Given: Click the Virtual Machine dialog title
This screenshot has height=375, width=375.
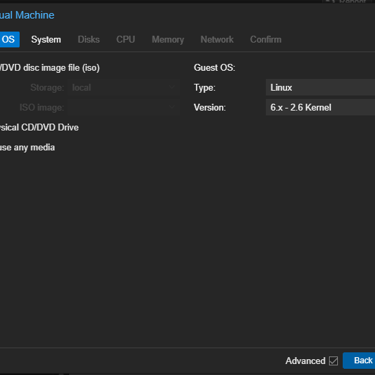Looking at the screenshot, I should 27,15.
